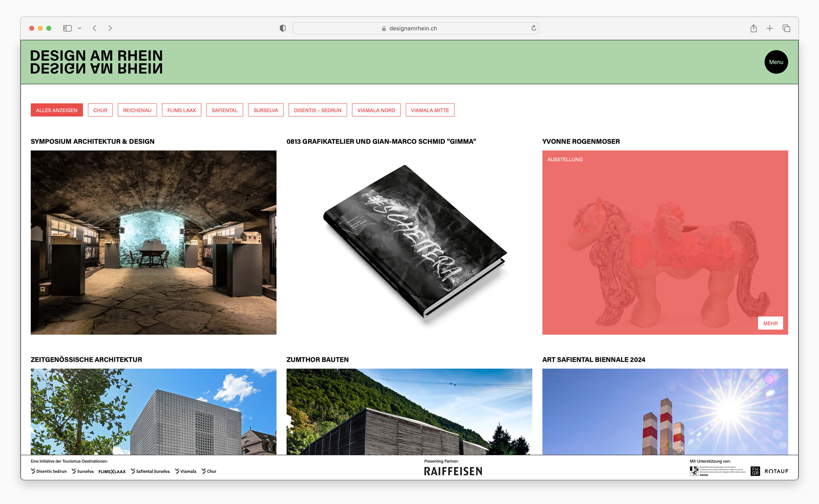
Task: Open the Kulturförderung Graubünden supporter logo
Action: click(718, 471)
